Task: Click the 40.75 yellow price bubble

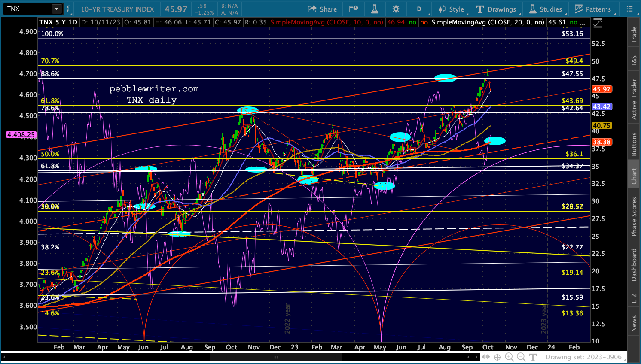Action: pos(601,126)
